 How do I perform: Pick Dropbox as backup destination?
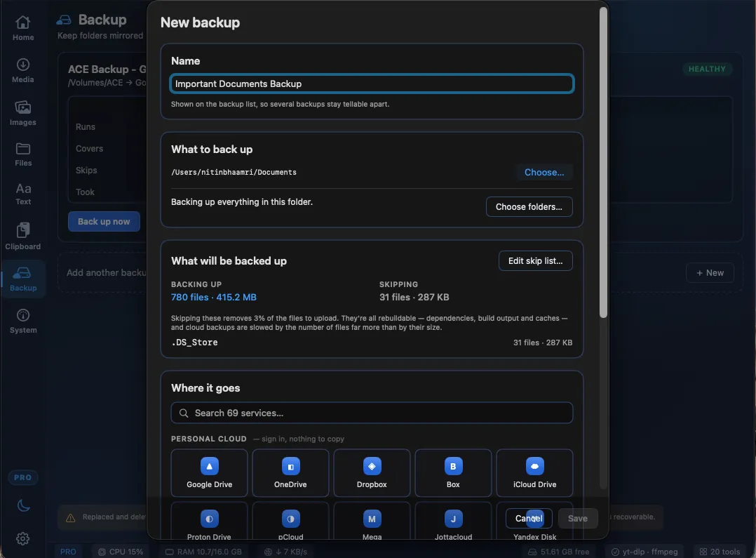coord(372,473)
